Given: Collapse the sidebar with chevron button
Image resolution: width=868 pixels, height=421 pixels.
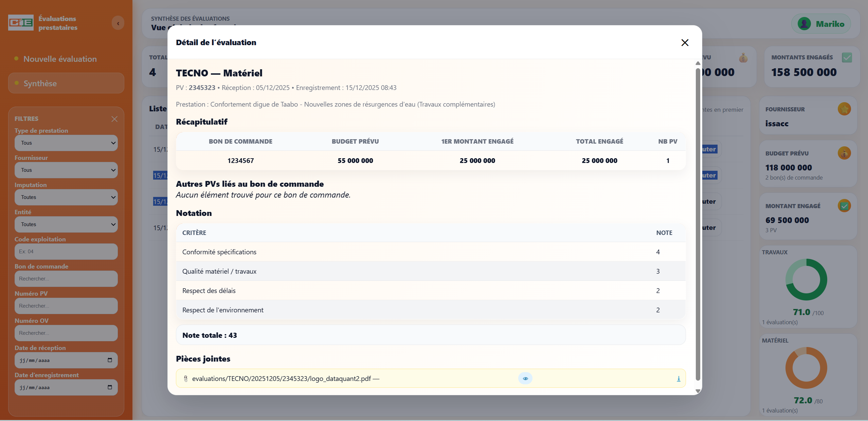Looking at the screenshot, I should [x=118, y=23].
